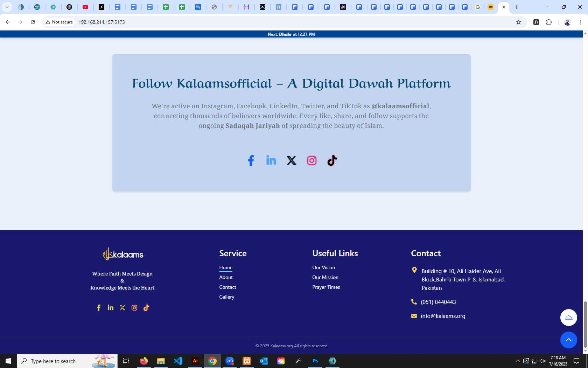Open Zoom from the taskbar
The height and width of the screenshot is (368, 588).
(x=230, y=361)
